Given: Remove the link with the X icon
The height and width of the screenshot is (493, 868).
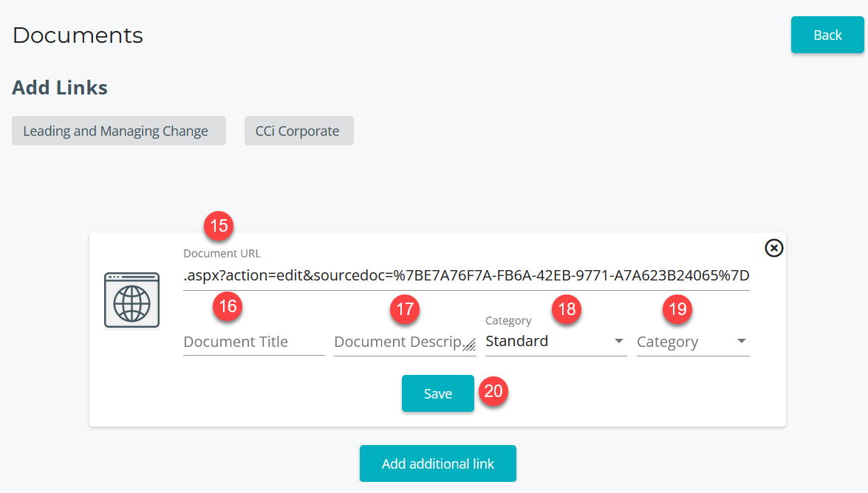Looking at the screenshot, I should point(773,248).
